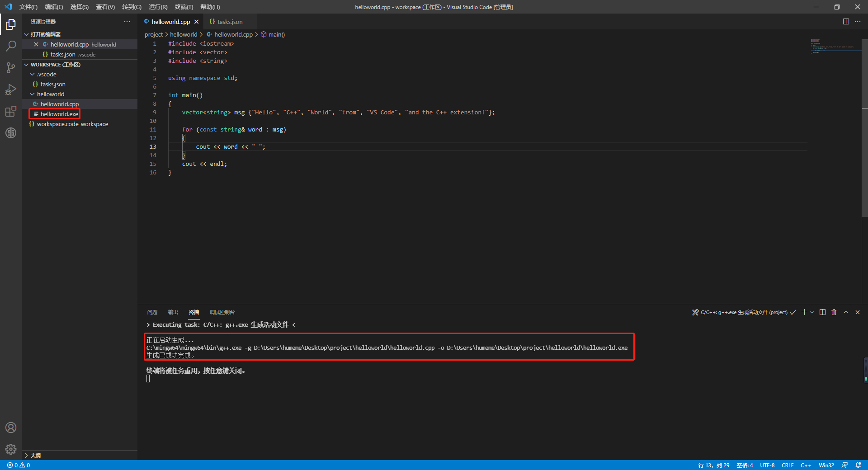Click VS Code logo in title bar
This screenshot has width=868, height=470.
click(8, 7)
